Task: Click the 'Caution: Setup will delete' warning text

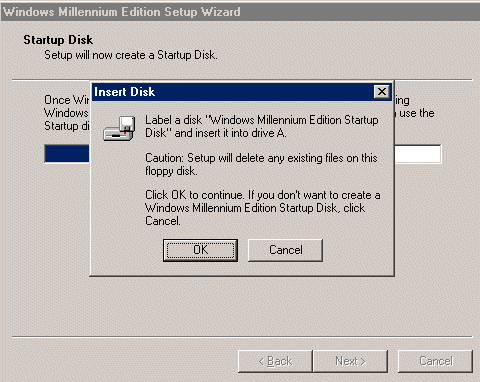Action: (x=261, y=164)
